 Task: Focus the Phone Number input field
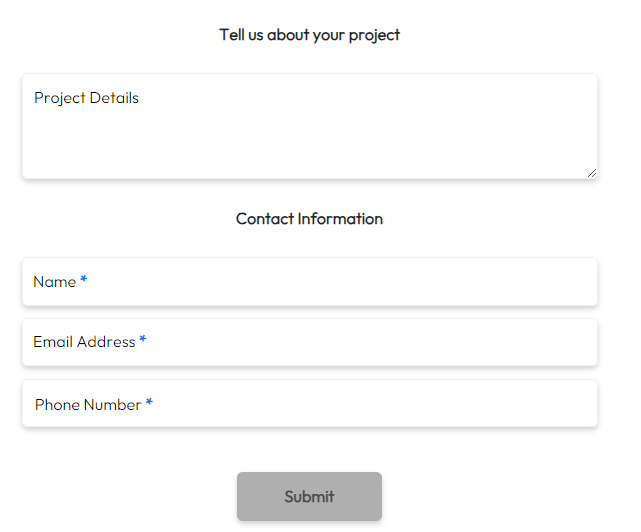click(310, 404)
